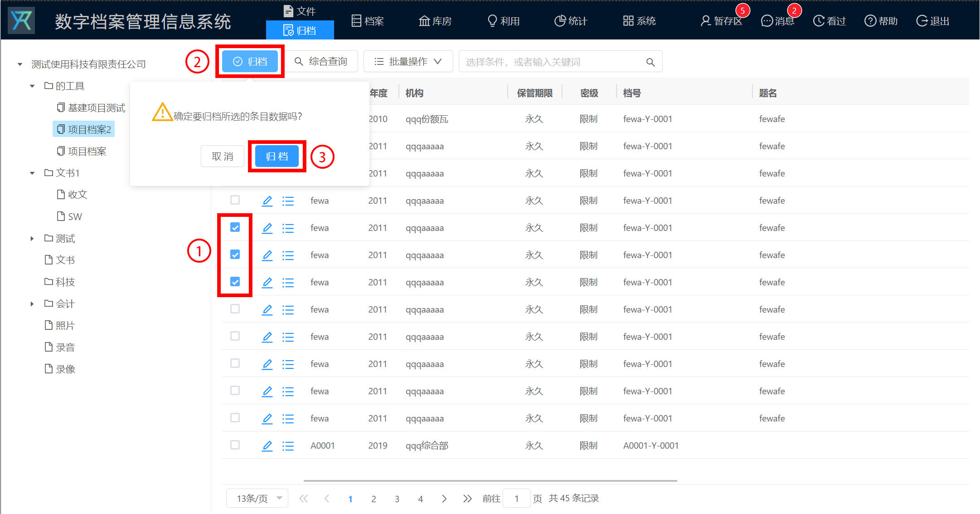This screenshot has width=980, height=514.
Task: Select 基建项目测试 in the tree
Action: pyautogui.click(x=91, y=108)
